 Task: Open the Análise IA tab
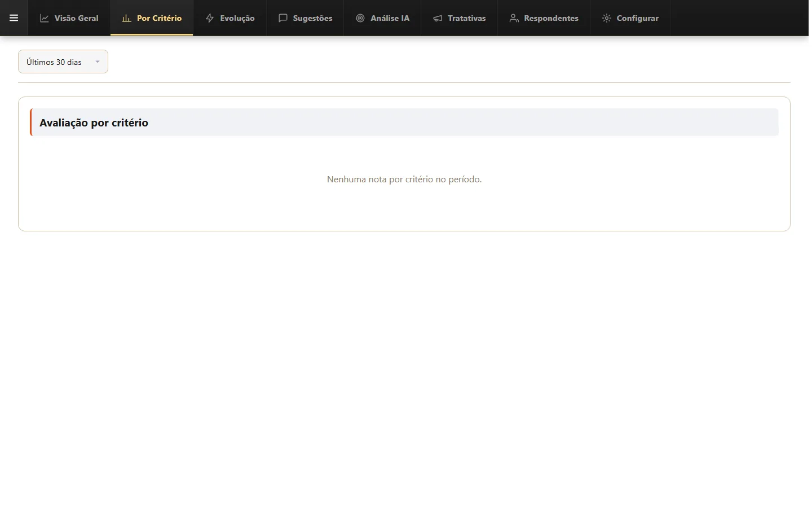pyautogui.click(x=382, y=18)
